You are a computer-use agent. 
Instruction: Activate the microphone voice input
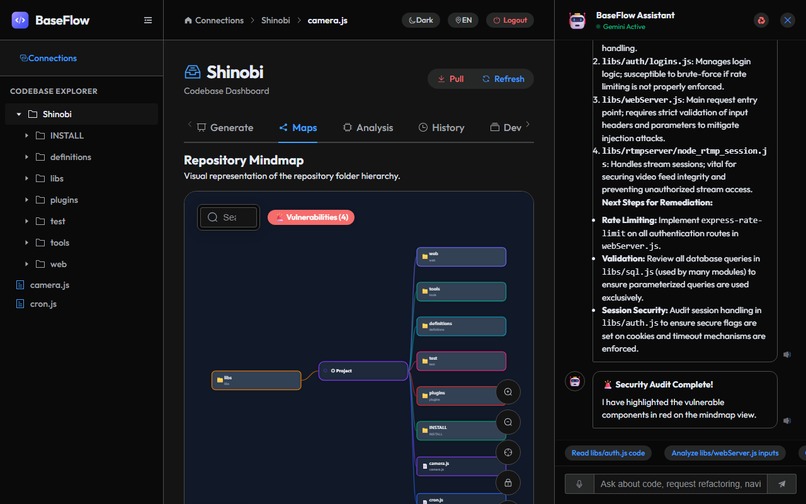point(579,484)
